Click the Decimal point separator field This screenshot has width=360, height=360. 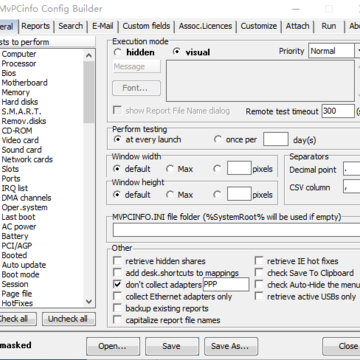pos(352,170)
